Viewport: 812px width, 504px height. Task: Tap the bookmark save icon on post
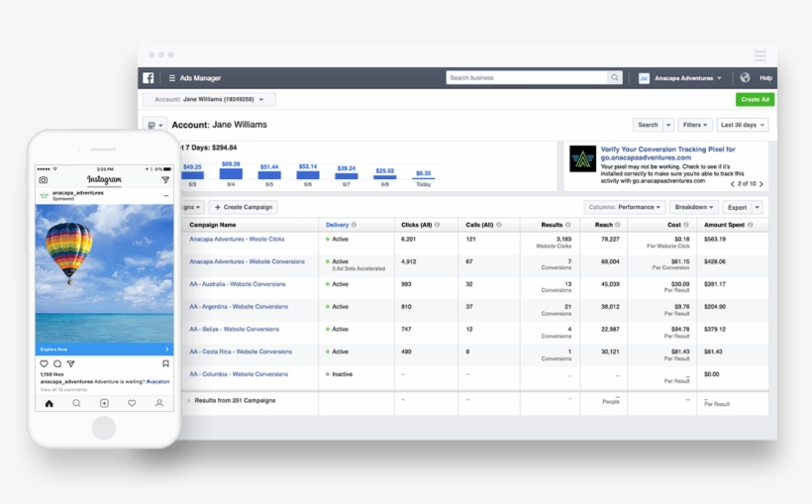point(165,363)
